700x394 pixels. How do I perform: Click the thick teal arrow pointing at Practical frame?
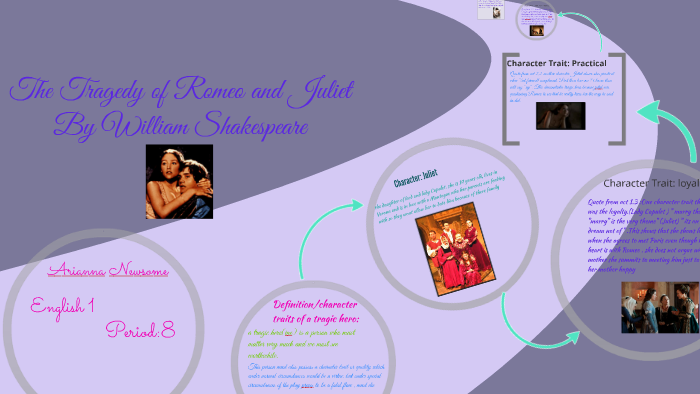tap(667, 131)
